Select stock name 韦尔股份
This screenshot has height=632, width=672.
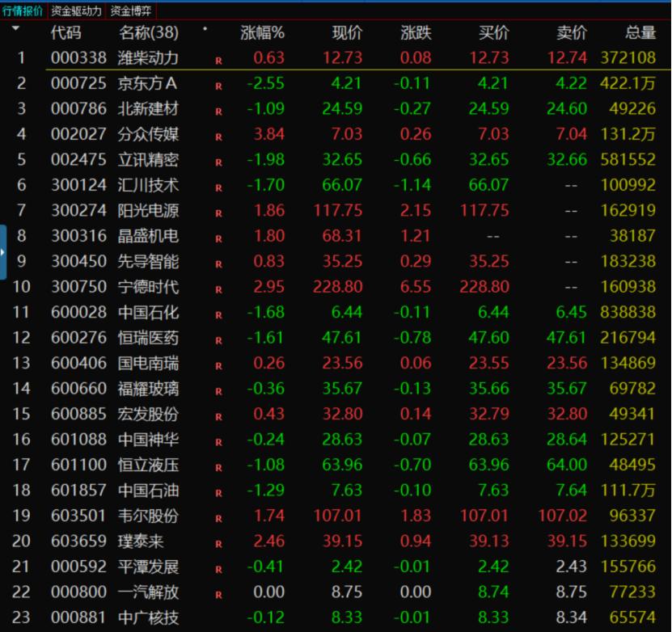coord(148,516)
